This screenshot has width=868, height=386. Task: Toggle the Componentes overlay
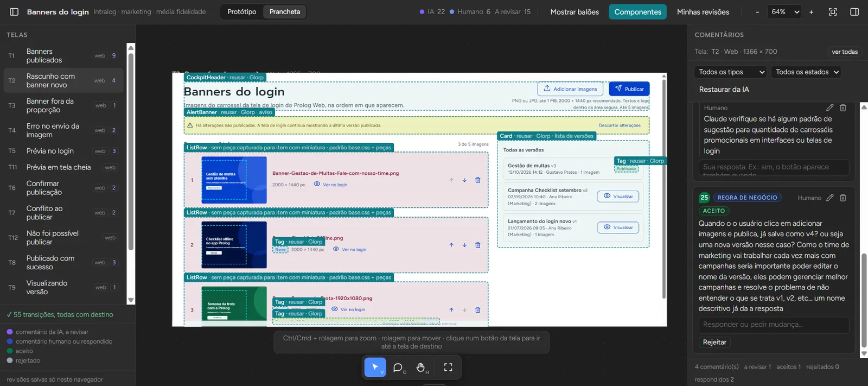[638, 12]
